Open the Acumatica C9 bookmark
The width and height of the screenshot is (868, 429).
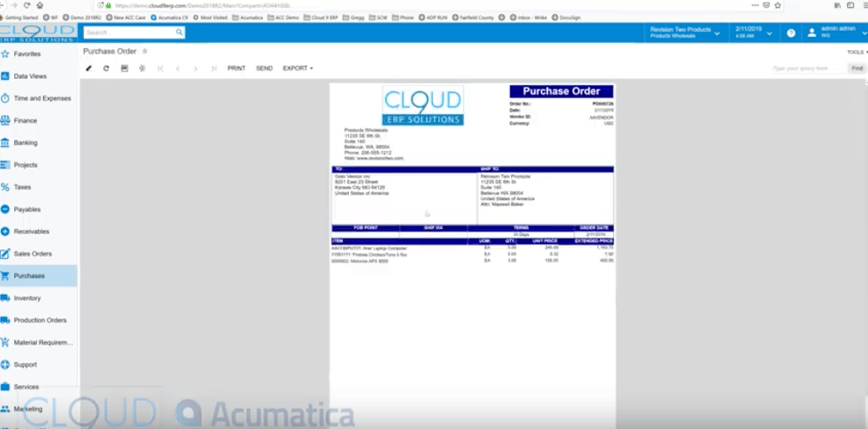(169, 18)
